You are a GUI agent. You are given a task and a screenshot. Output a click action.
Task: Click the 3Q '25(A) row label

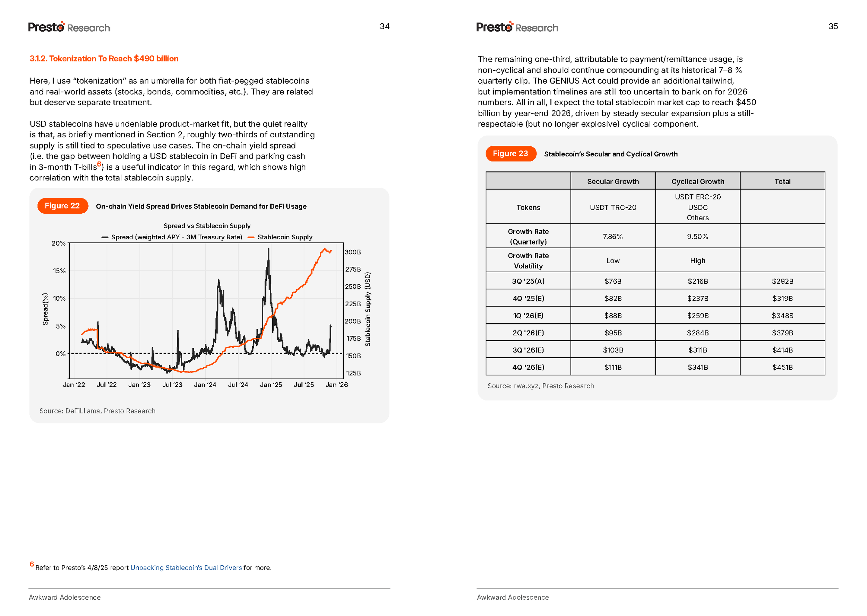[x=528, y=281]
